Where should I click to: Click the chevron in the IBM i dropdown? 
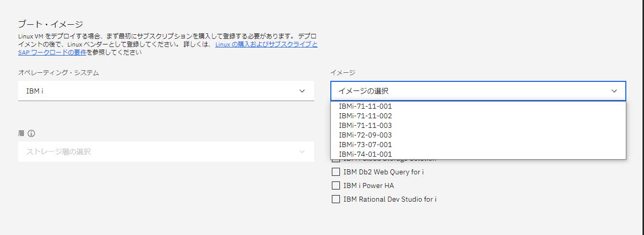tap(302, 91)
